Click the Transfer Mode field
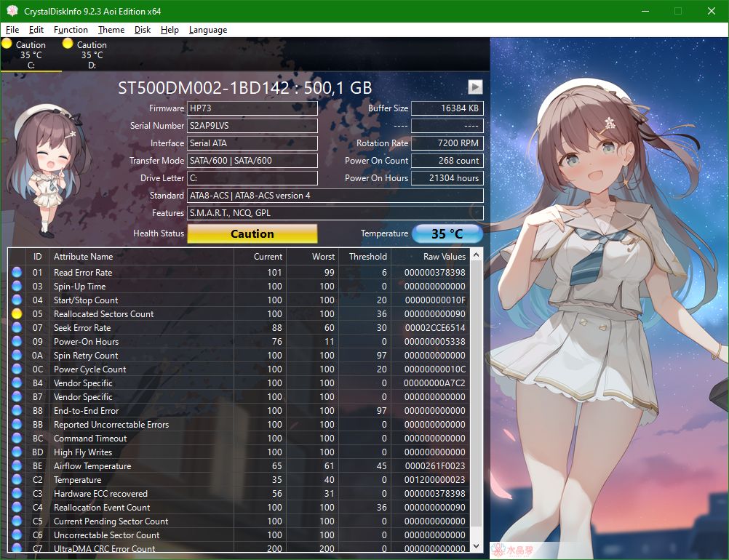This screenshot has width=729, height=560. coord(252,161)
